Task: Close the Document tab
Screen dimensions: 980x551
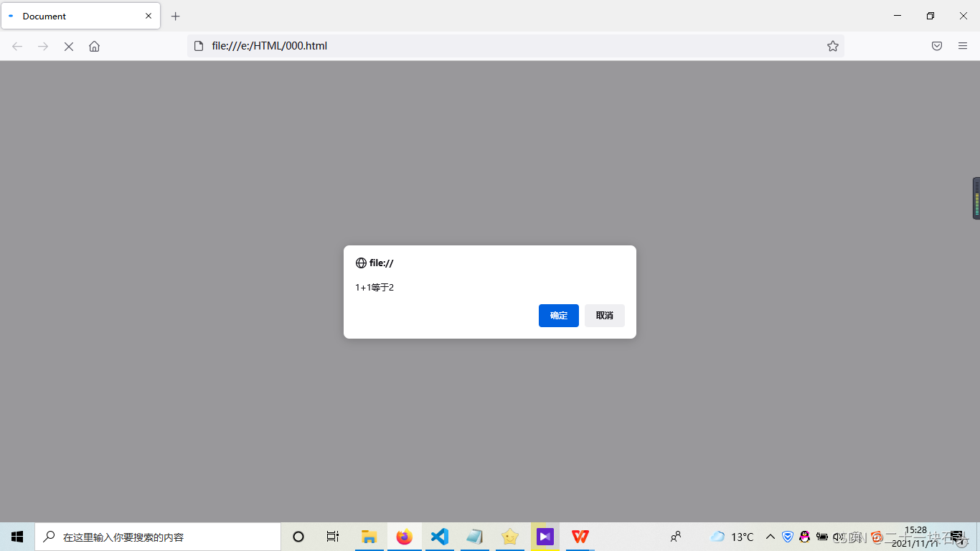Action: coord(149,16)
